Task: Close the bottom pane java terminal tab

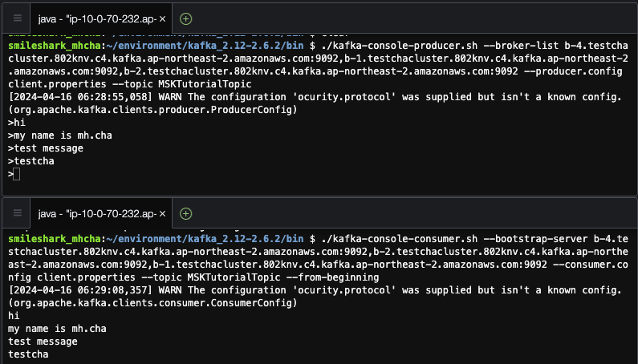Action: (x=162, y=213)
